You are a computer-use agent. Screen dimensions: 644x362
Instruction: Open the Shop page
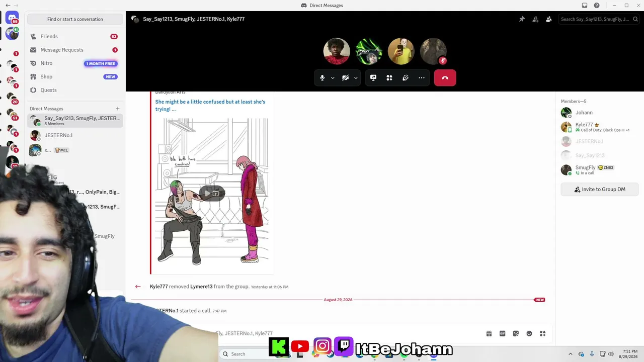[x=75, y=77]
